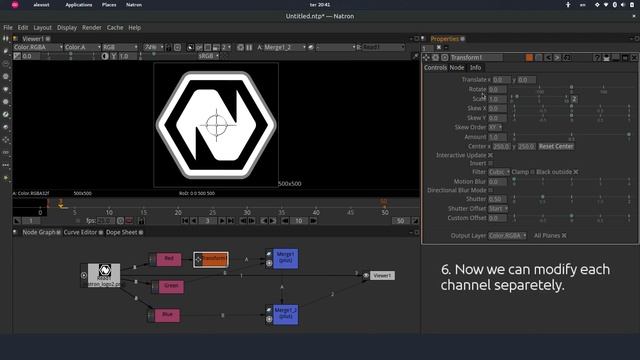This screenshot has height=360, width=640.
Task: Click the Read node logo thumbnail
Action: point(105,270)
